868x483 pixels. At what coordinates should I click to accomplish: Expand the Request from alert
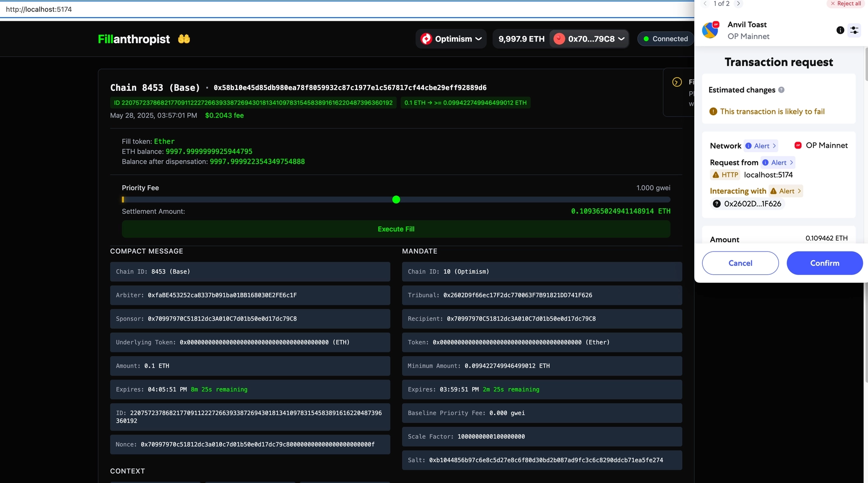click(x=778, y=162)
